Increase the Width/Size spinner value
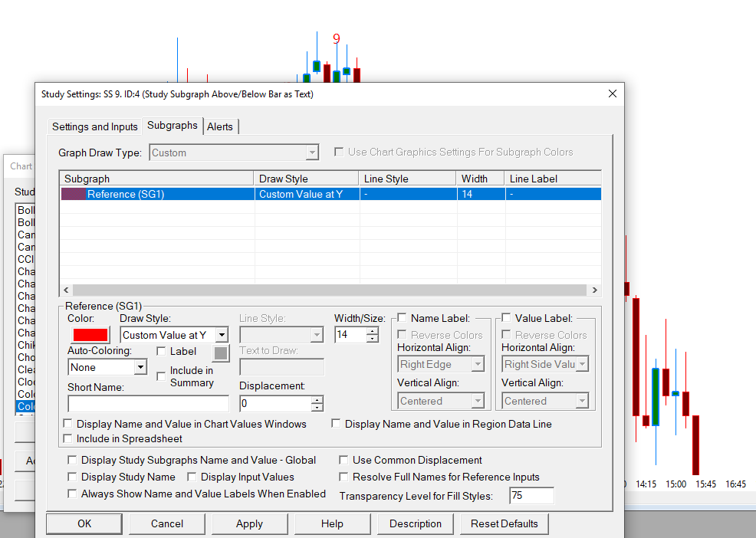The image size is (756, 538). tap(373, 331)
